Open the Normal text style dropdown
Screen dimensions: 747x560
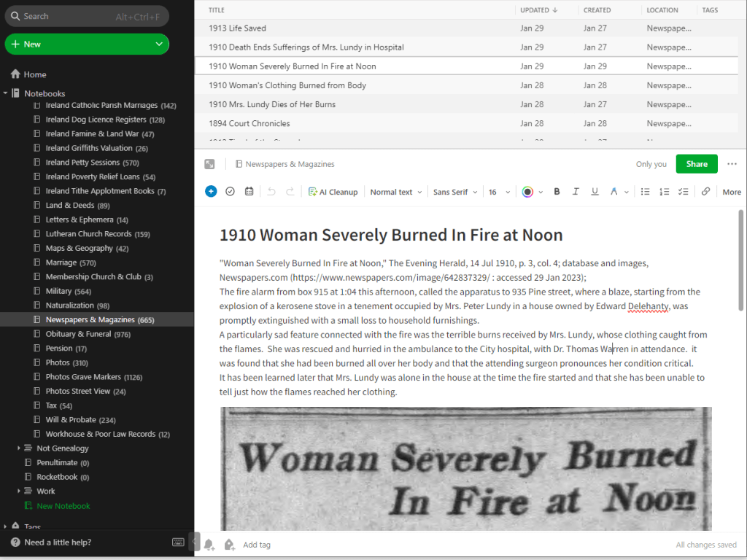coord(395,192)
